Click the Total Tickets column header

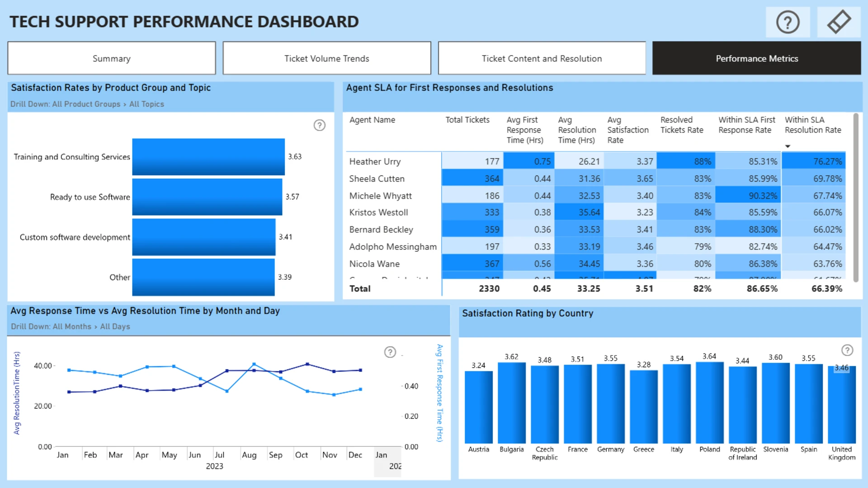[x=467, y=120]
